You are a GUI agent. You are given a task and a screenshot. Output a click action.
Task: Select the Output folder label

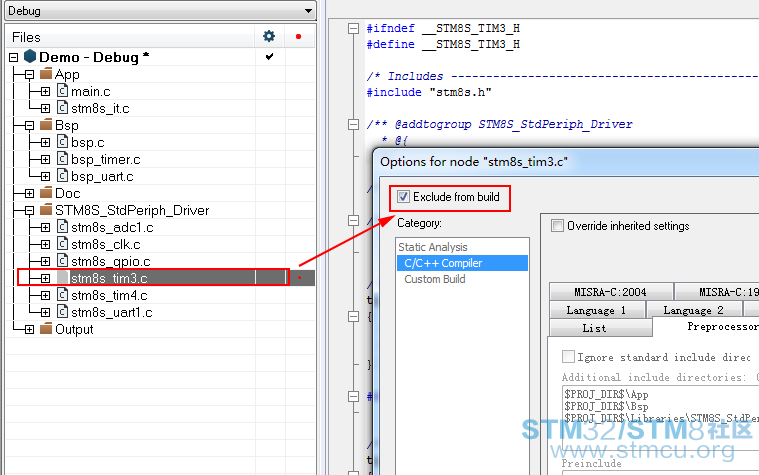74,330
